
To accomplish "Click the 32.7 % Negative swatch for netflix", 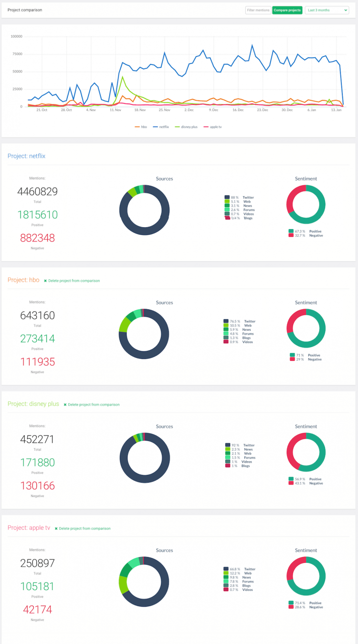I will point(291,235).
